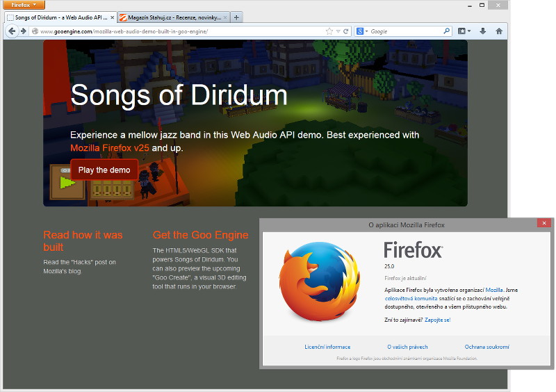Click the search magnifier icon

point(447,31)
